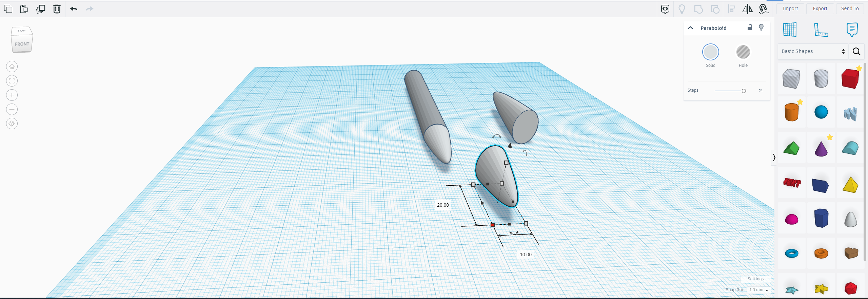Click the Group shapes icon
The image size is (868, 299).
pyautogui.click(x=698, y=9)
